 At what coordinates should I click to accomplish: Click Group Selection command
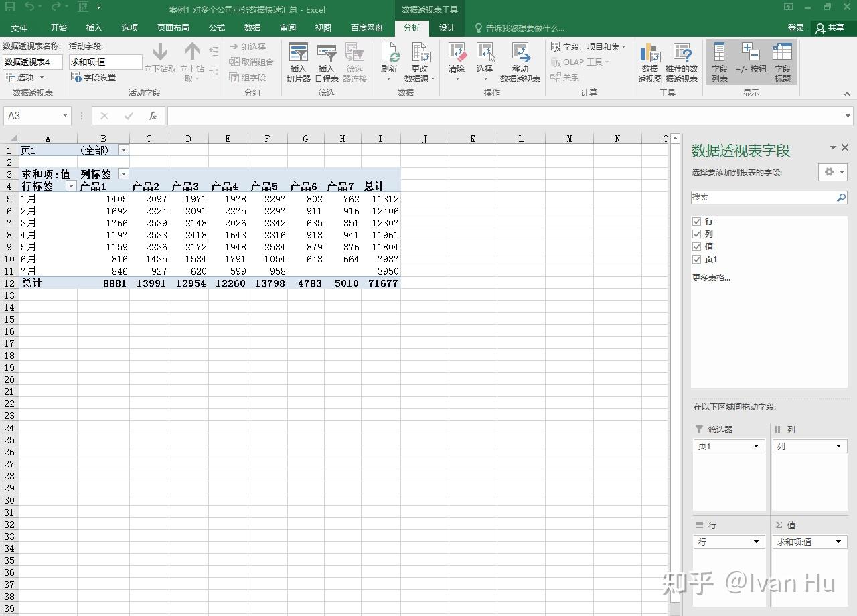pyautogui.click(x=248, y=46)
